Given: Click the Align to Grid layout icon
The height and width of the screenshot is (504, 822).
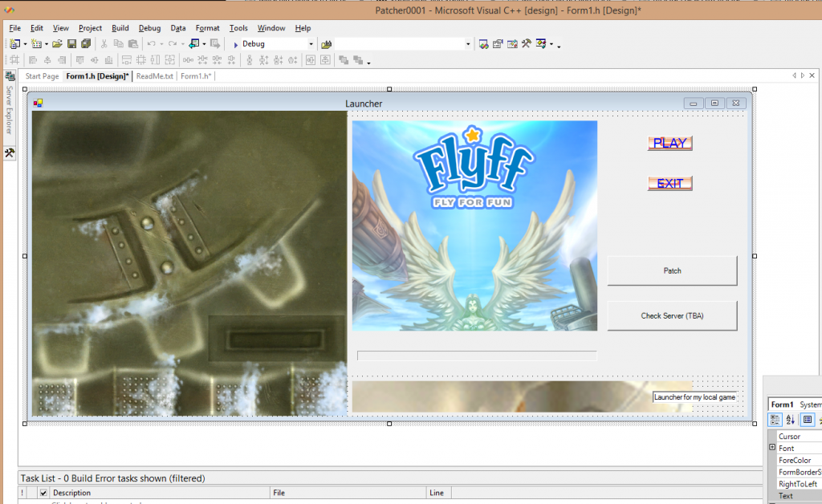Looking at the screenshot, I should (14, 60).
